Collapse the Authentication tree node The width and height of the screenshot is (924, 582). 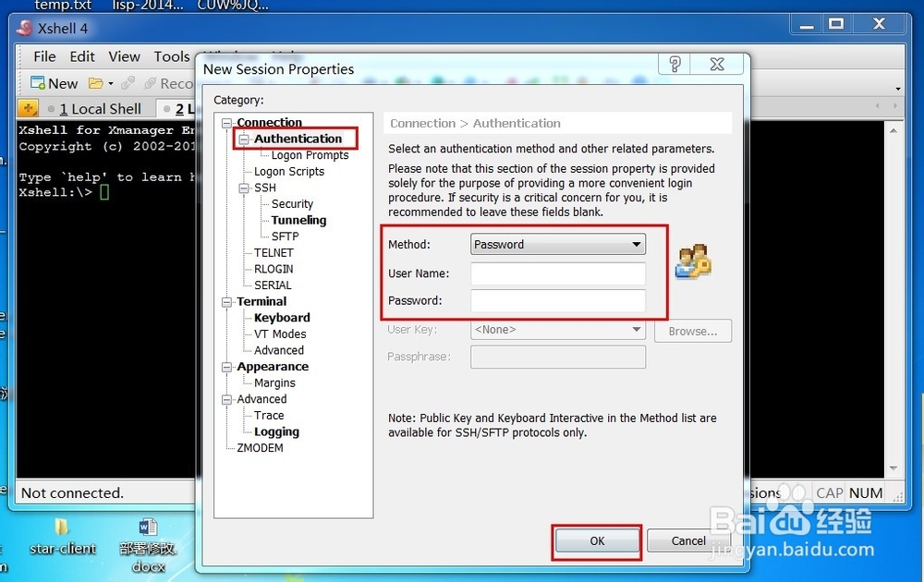(x=244, y=139)
